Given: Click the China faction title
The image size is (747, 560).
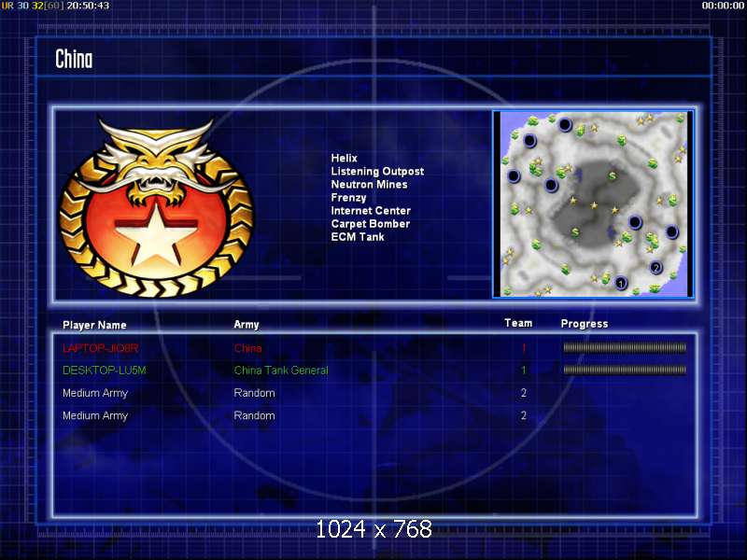Looking at the screenshot, I should [74, 60].
